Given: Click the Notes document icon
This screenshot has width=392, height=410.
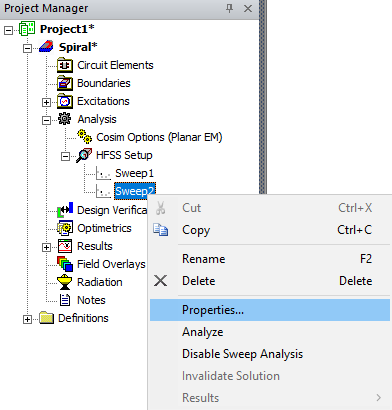Looking at the screenshot, I should (x=65, y=300).
